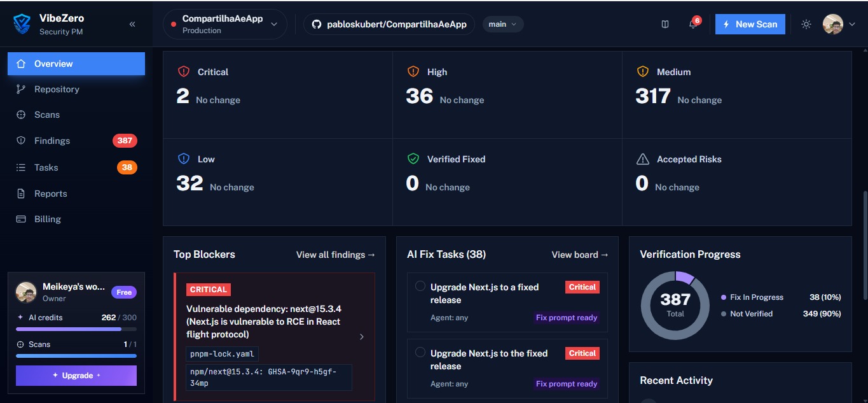Click the Critical red shield icon
Screen dimensions: 868x403
(184, 72)
